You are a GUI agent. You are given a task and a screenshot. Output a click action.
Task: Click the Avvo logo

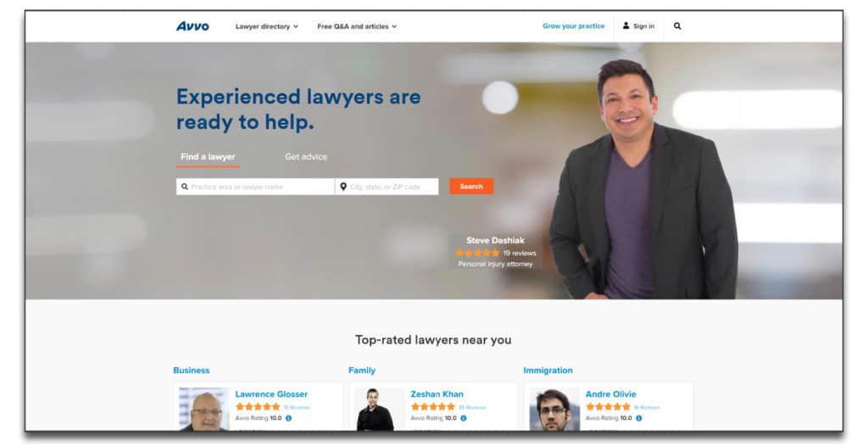click(192, 26)
